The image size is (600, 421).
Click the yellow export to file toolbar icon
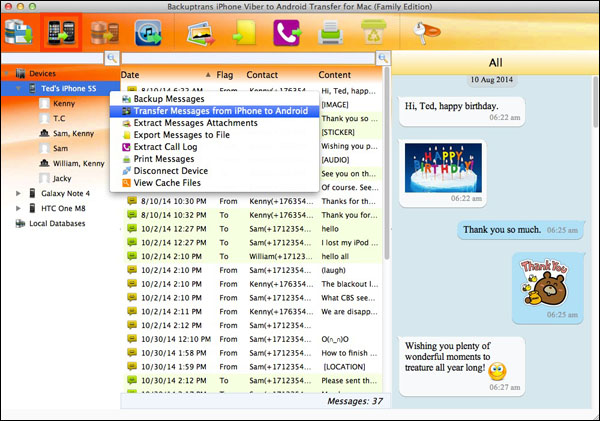(244, 33)
